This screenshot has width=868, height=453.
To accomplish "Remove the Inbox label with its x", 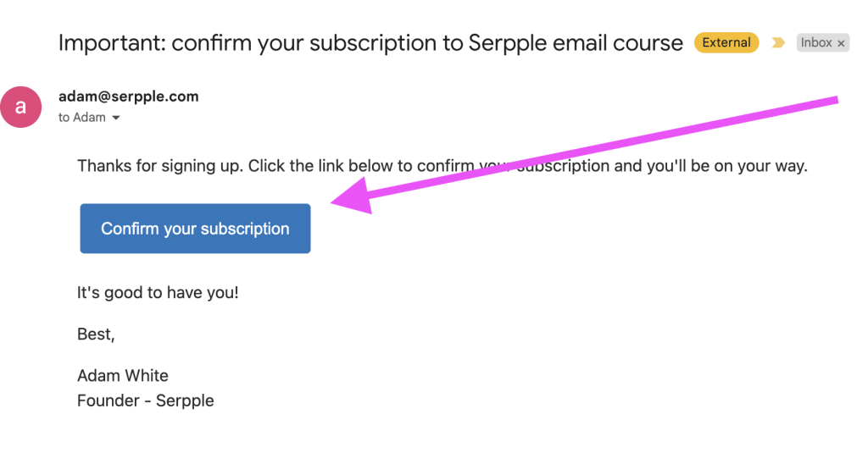I will pyautogui.click(x=842, y=43).
